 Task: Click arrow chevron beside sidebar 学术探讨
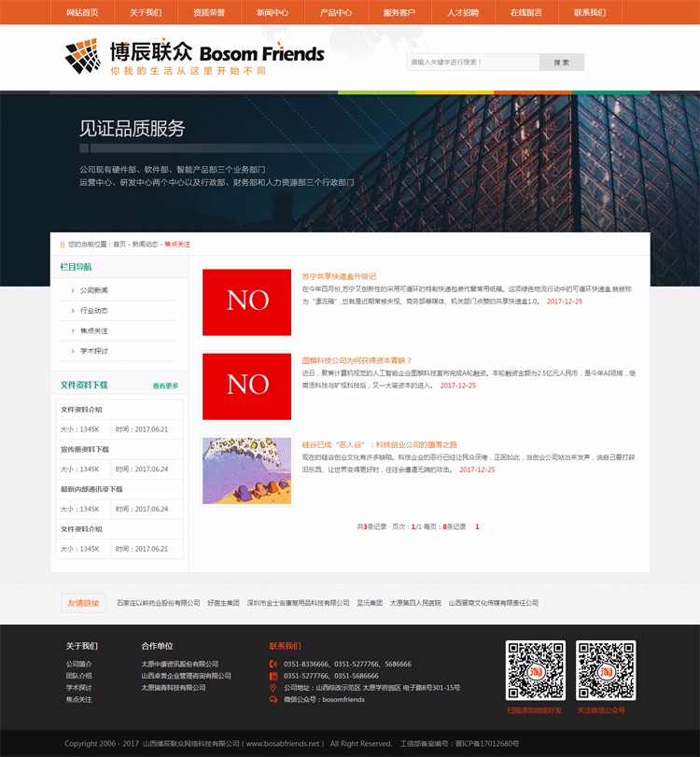click(x=73, y=352)
